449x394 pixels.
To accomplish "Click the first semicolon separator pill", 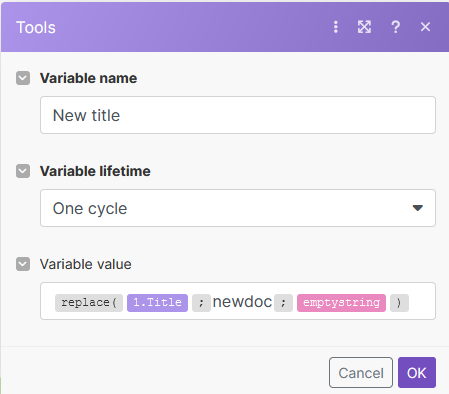I will coord(201,303).
